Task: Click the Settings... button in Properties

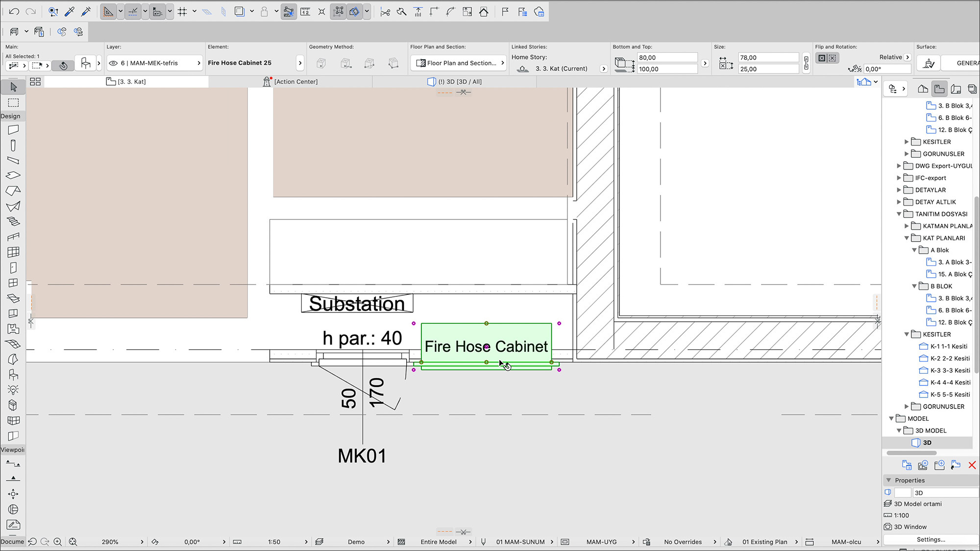Action: pos(931,539)
